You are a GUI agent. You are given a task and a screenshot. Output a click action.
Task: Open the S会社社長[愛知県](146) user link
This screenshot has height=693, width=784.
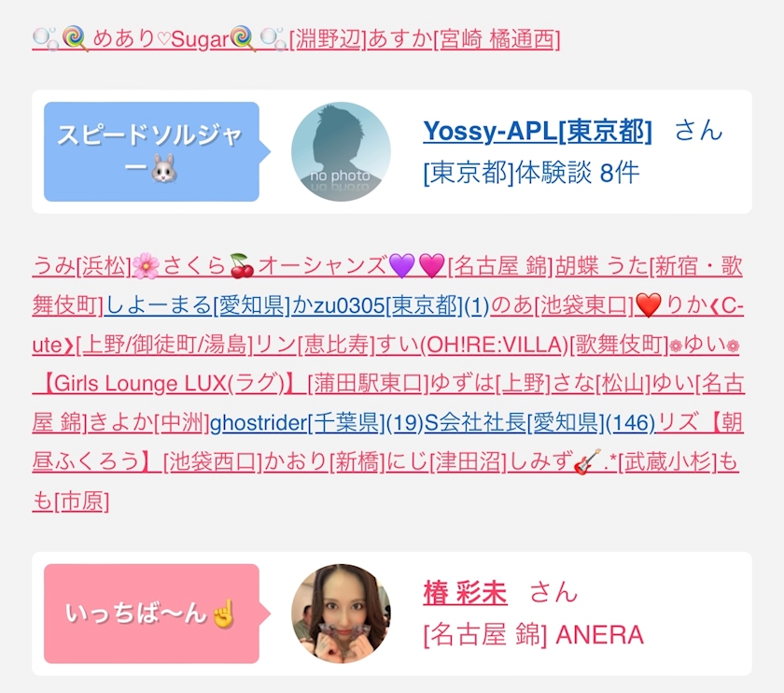point(539,423)
